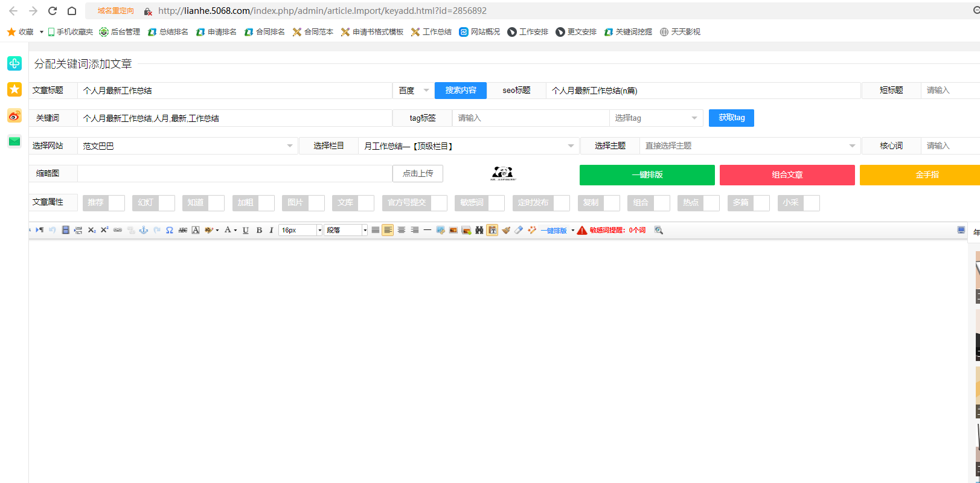Open the 段落 paragraph format dropdown
Image resolution: width=980 pixels, height=483 pixels.
346,230
